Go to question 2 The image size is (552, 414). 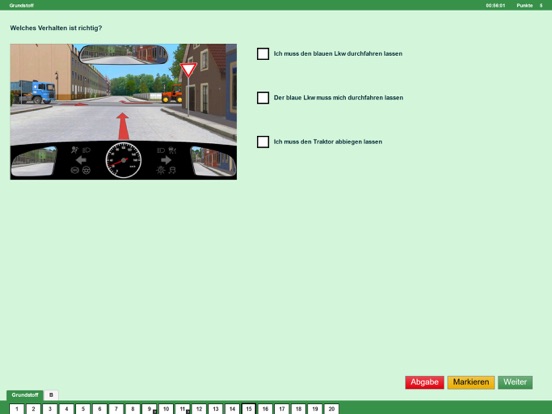click(x=33, y=409)
